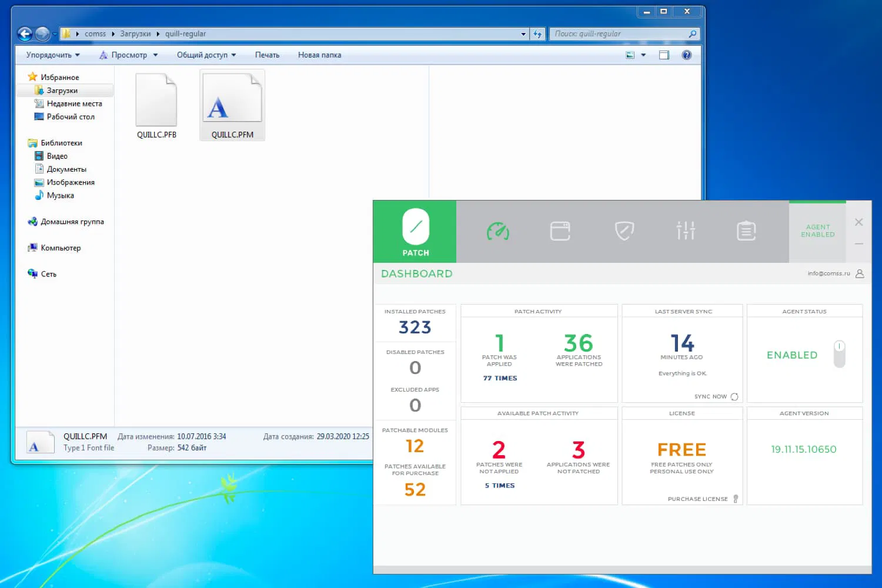Image resolution: width=882 pixels, height=588 pixels.
Task: Open the change view dropdown arrow
Action: (x=643, y=55)
